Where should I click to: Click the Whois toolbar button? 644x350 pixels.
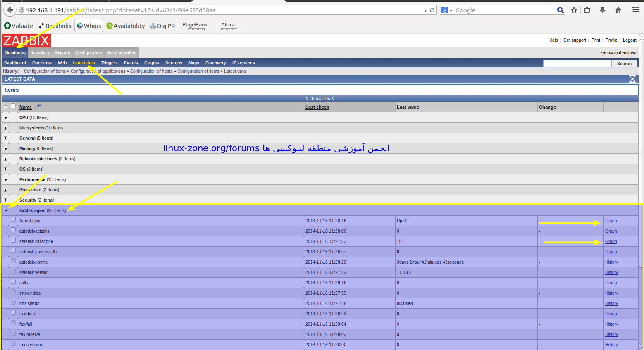coord(89,26)
